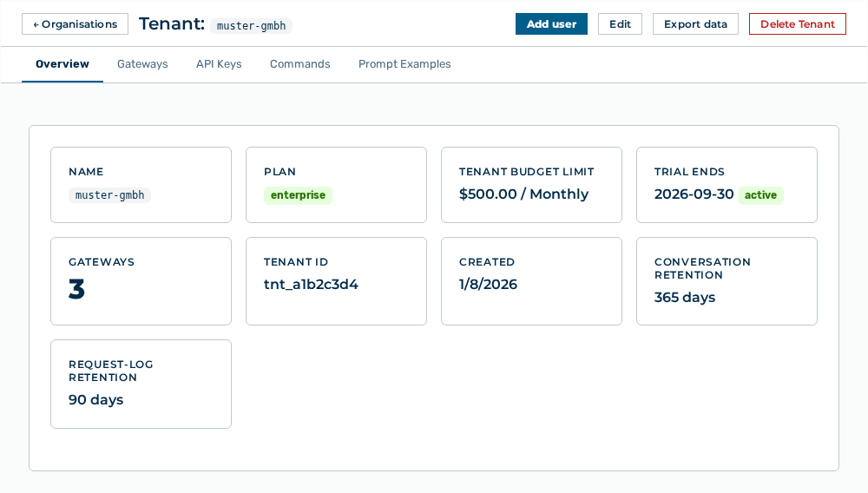Viewport: 868px width, 493px height.
Task: Click the Request-Log Retention label
Action: click(x=111, y=371)
